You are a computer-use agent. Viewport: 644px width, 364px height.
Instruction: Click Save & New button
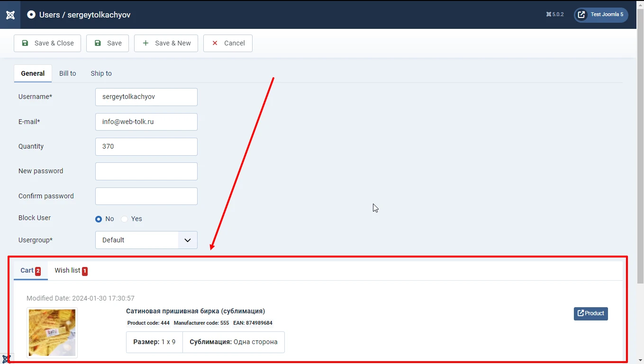[166, 43]
